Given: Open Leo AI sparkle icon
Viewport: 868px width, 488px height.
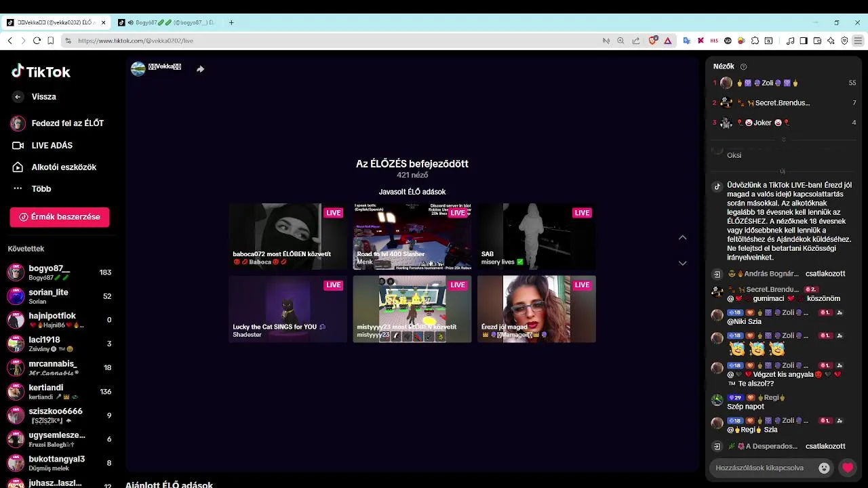Looking at the screenshot, I should point(831,41).
